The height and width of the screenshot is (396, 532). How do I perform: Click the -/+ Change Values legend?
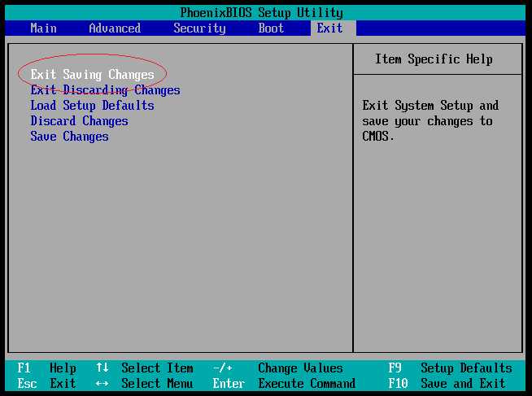point(278,368)
